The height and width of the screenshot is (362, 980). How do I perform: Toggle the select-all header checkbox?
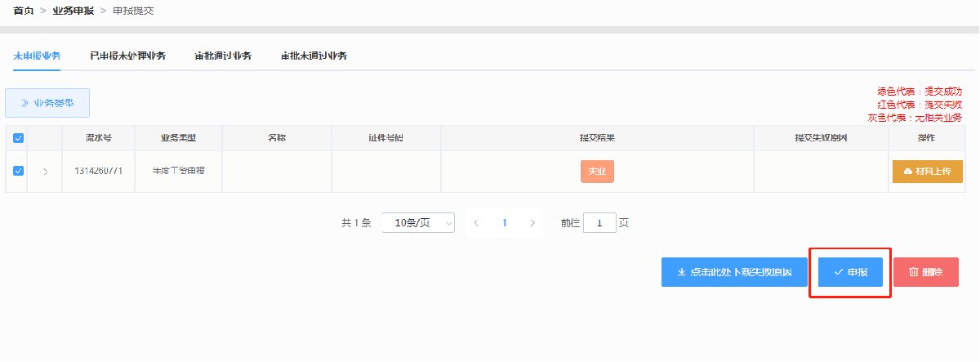pos(19,138)
